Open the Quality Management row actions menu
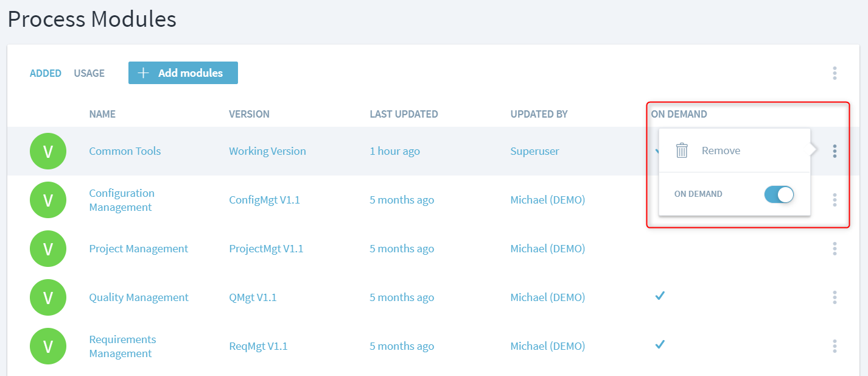Image resolution: width=868 pixels, height=376 pixels. pos(835,297)
